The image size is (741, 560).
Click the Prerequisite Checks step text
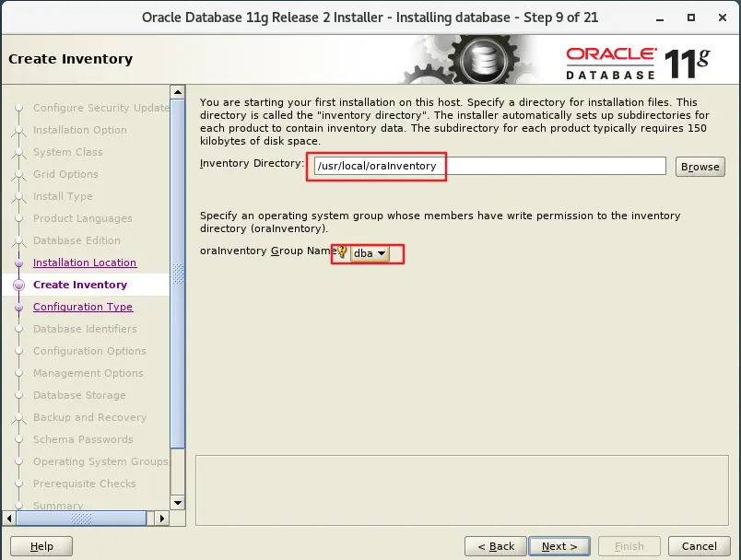(84, 484)
